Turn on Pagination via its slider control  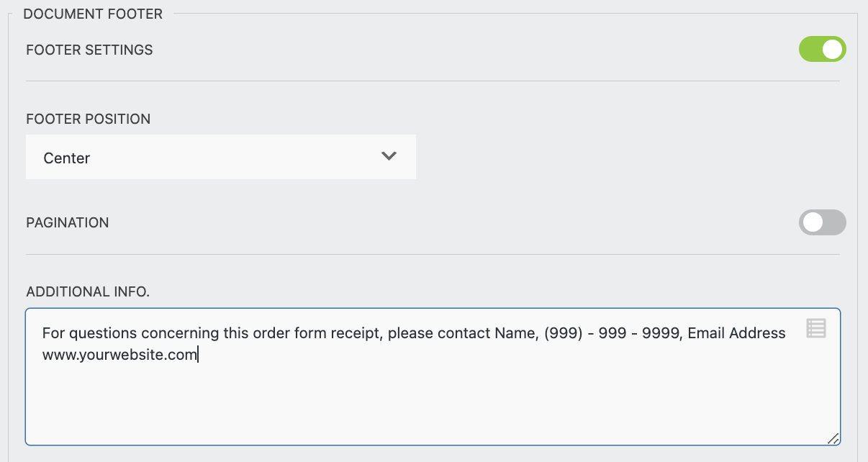coord(822,222)
